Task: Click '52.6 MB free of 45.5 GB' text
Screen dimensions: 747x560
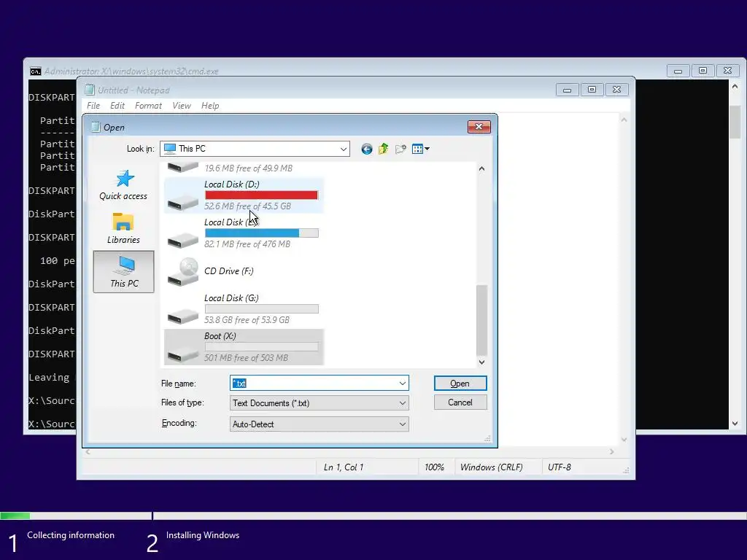Action: (248, 206)
